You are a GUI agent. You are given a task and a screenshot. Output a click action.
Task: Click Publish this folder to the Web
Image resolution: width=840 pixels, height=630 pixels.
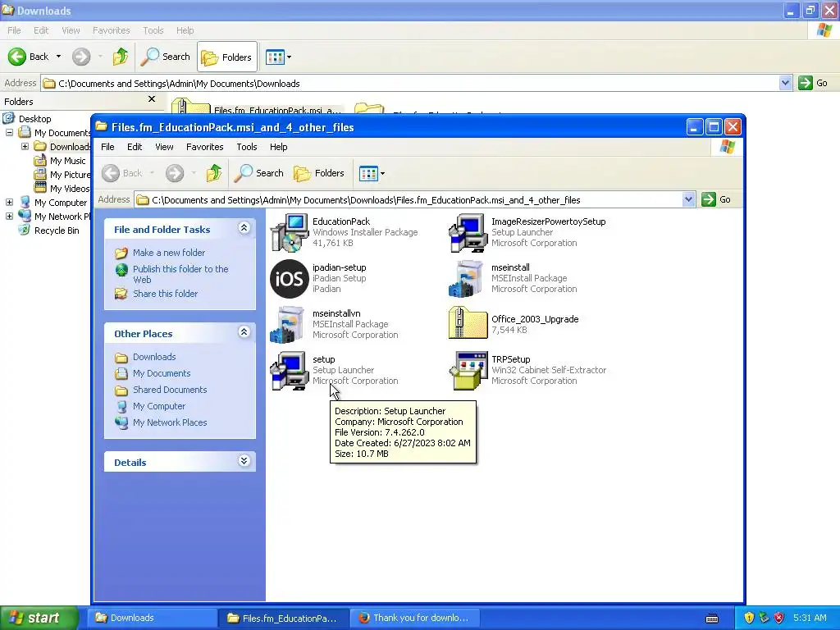(180, 274)
